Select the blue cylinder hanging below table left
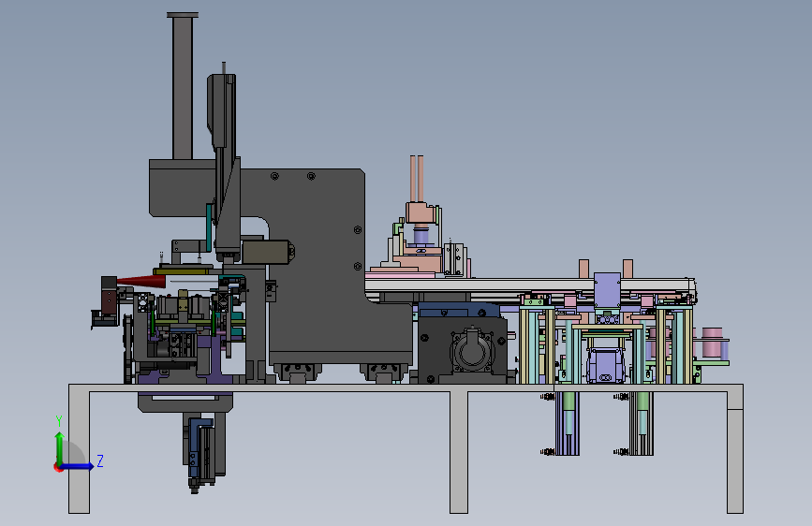The height and width of the screenshot is (526, 812). 194,447
